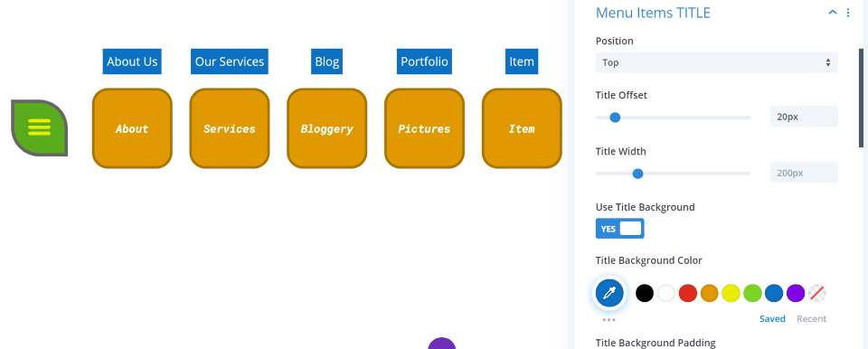Image resolution: width=868 pixels, height=349 pixels.
Task: Click the green hamburger menu icon
Action: tap(39, 128)
